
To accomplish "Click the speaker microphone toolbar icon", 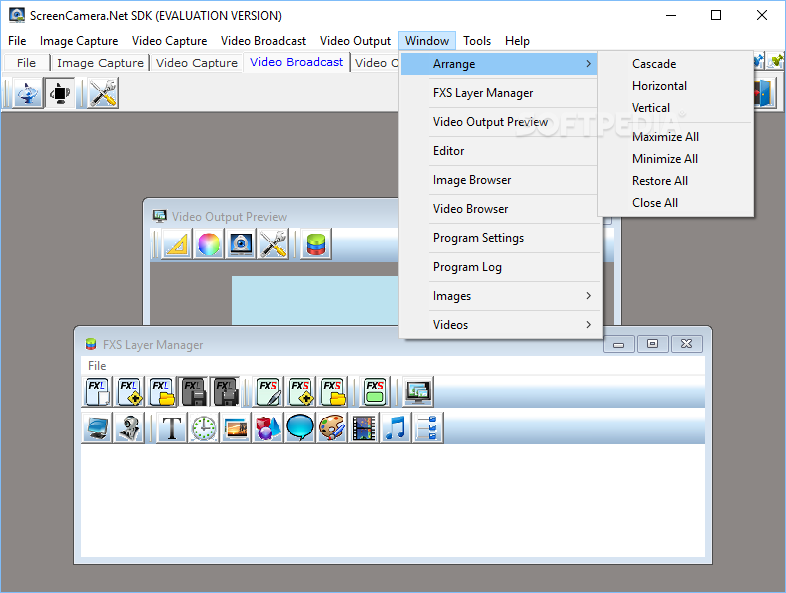I will 60,93.
